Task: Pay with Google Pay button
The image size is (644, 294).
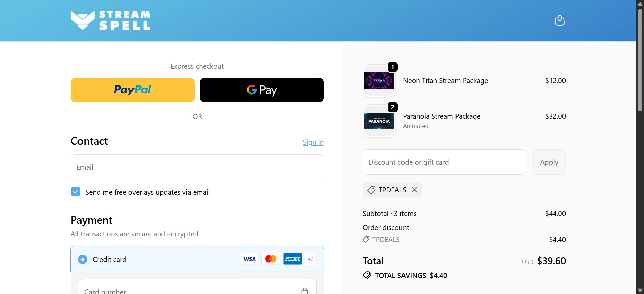Action: [x=262, y=90]
